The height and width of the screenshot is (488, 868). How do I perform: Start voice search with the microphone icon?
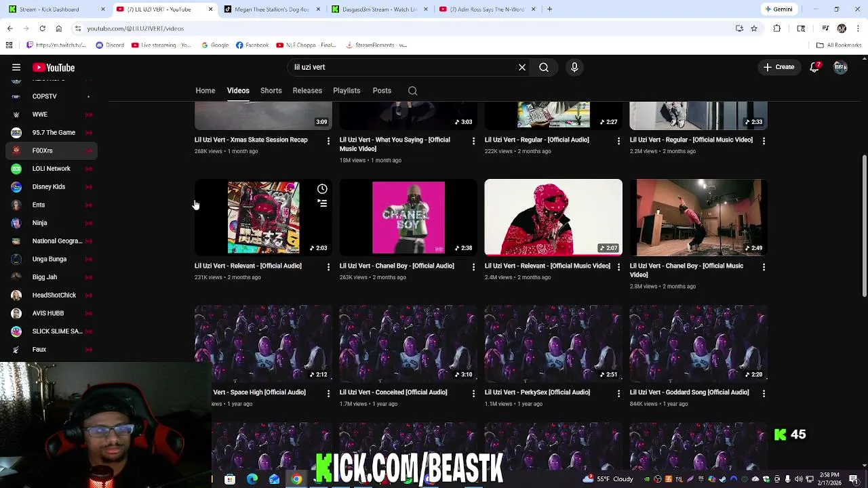coord(574,67)
